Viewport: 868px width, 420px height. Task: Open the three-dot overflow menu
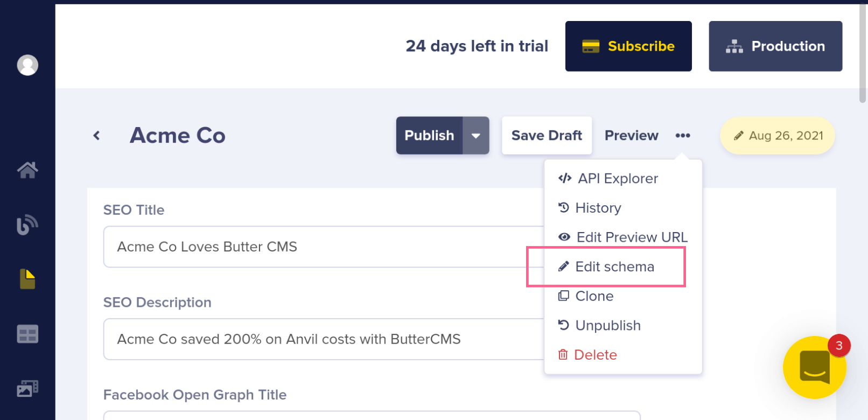point(683,136)
